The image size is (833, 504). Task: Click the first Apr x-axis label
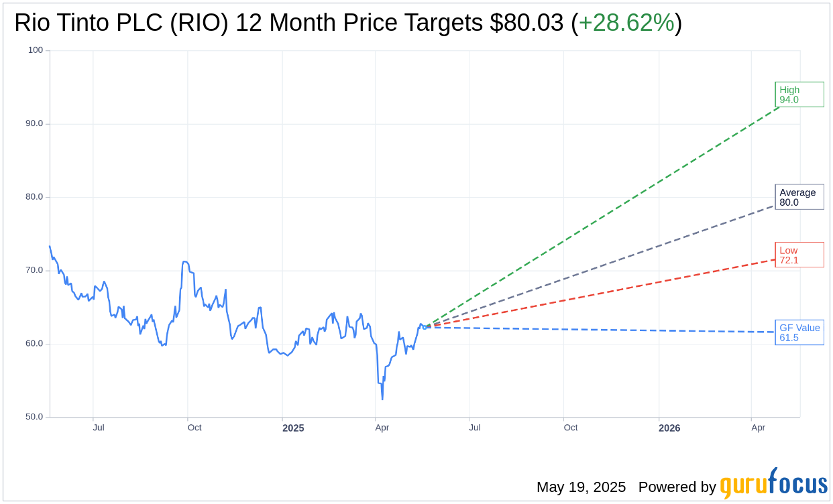coord(382,428)
